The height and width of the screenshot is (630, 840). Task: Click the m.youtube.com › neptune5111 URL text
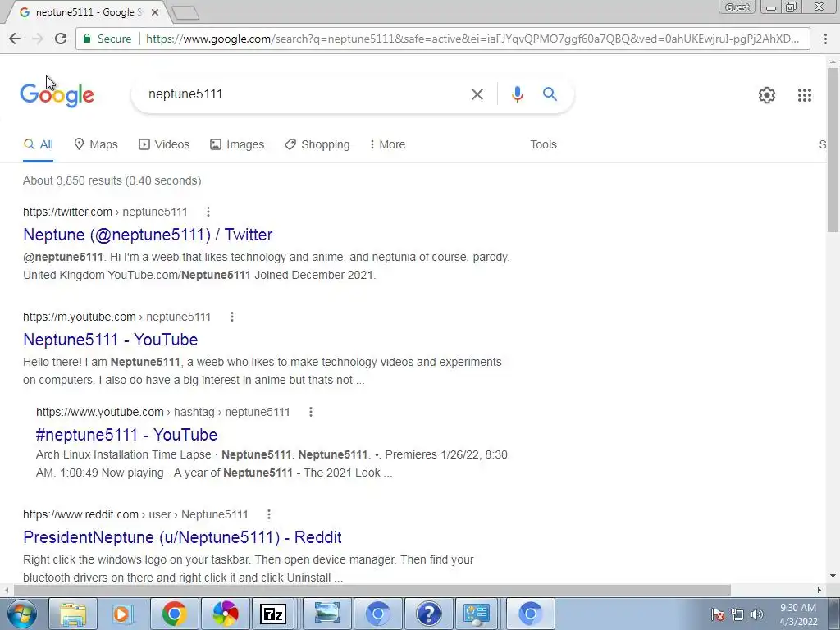(x=116, y=317)
